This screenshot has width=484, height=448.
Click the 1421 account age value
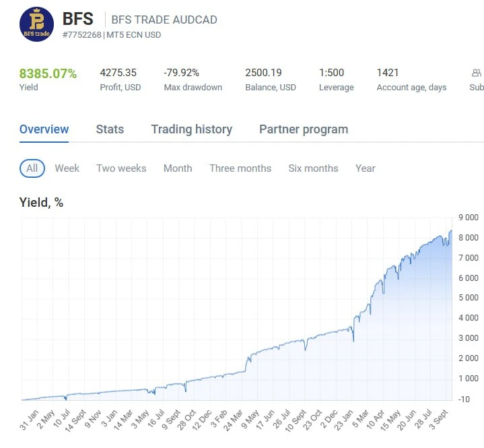[388, 73]
